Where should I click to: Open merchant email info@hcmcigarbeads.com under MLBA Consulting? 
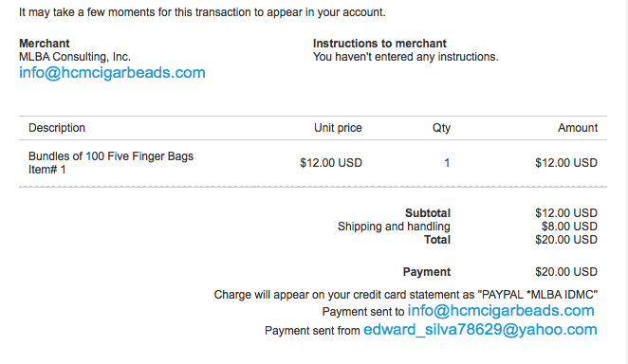click(112, 73)
